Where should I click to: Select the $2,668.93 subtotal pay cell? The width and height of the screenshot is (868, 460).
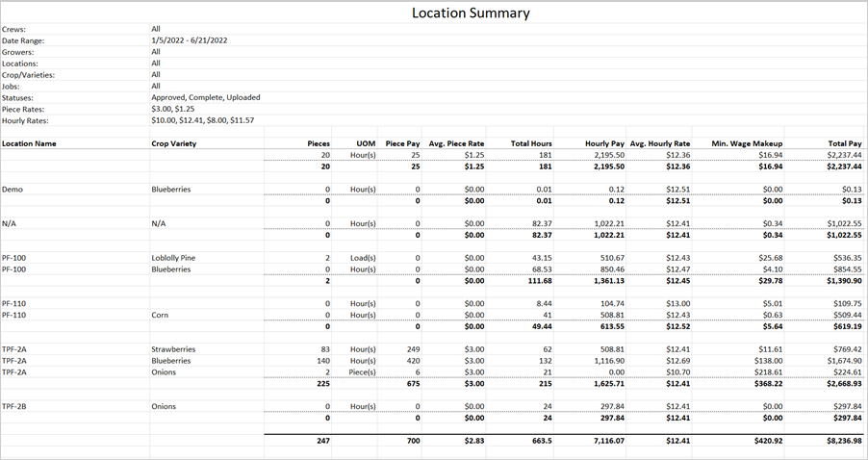coord(845,384)
